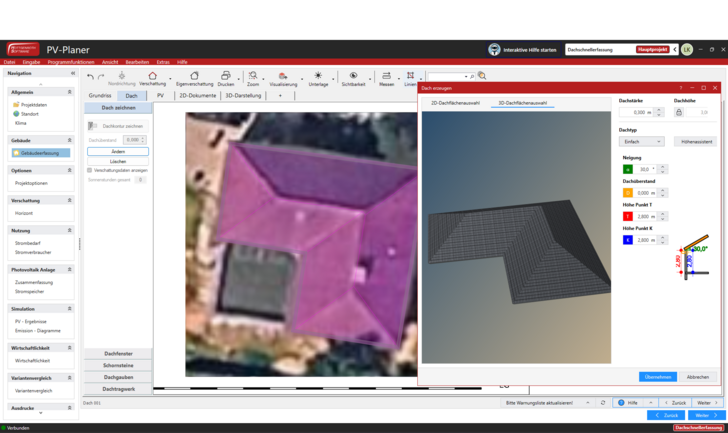
Task: Switch to the Grundriss tab
Action: click(100, 96)
